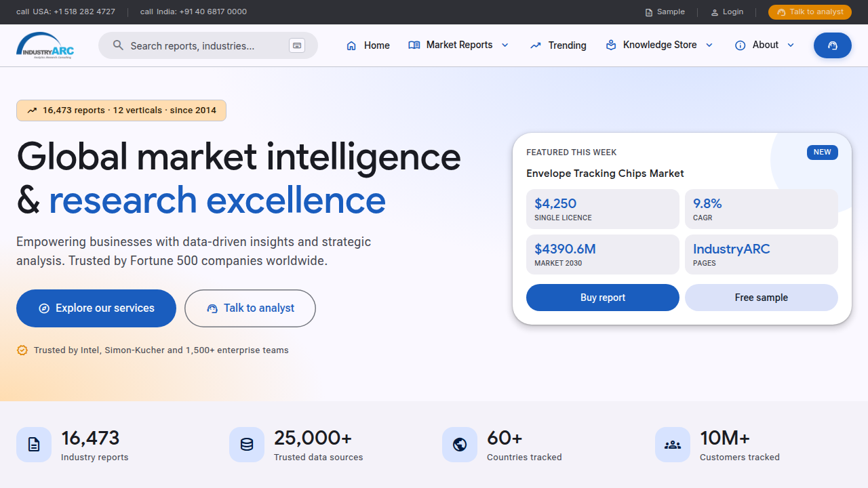This screenshot has width=868, height=488.
Task: Click the Login person icon
Action: pos(715,12)
